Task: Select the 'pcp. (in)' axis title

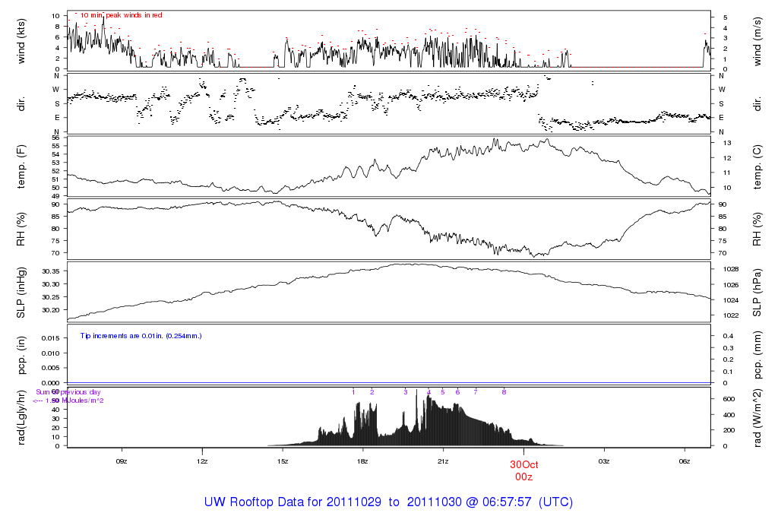Action: (x=21, y=354)
